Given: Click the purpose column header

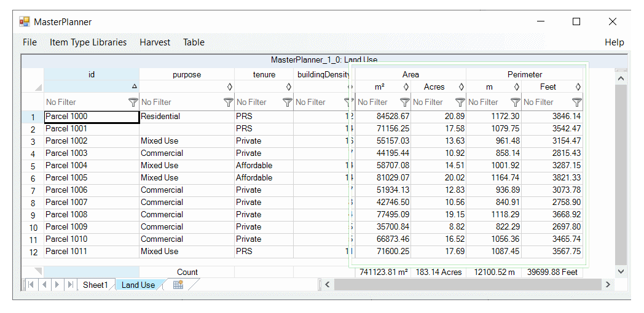Looking at the screenshot, I should tap(187, 74).
